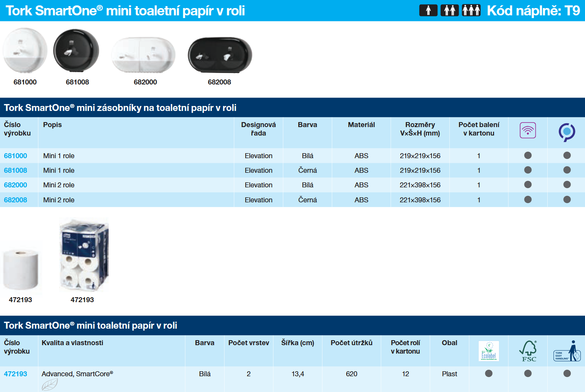Open product number 681008 in table
Viewport: 585px width, 392px height.
point(15,170)
